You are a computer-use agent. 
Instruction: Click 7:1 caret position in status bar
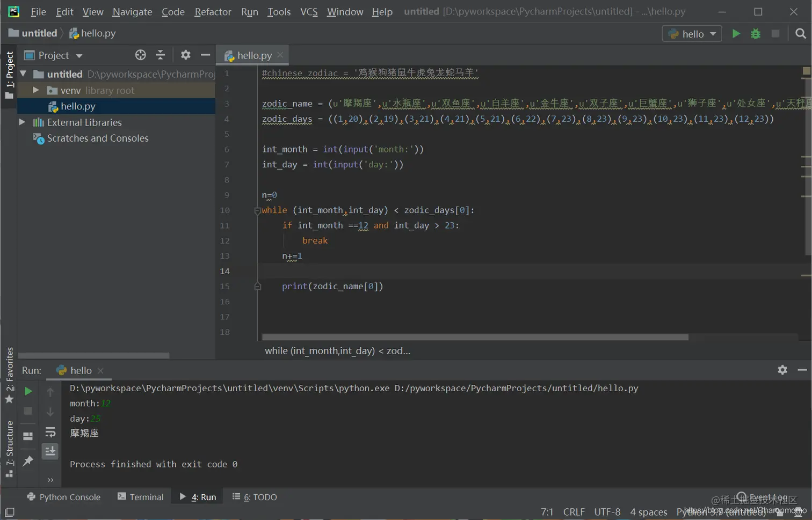click(x=547, y=512)
